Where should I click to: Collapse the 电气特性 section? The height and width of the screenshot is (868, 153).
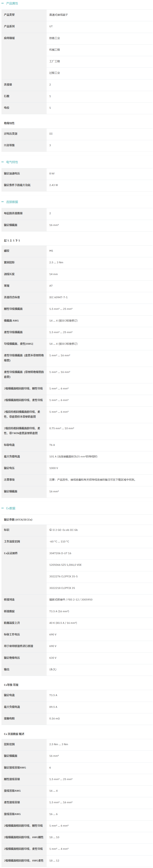pyautogui.click(x=10, y=162)
